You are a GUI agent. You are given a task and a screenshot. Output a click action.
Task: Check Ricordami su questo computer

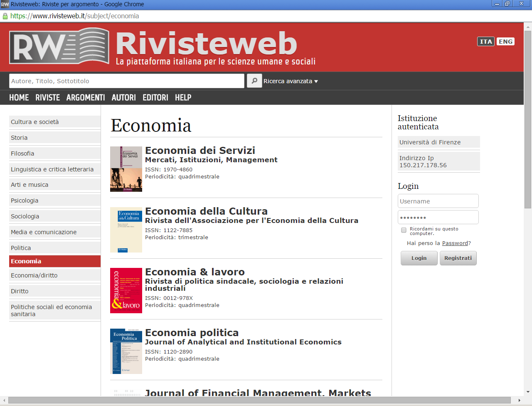tap(404, 230)
